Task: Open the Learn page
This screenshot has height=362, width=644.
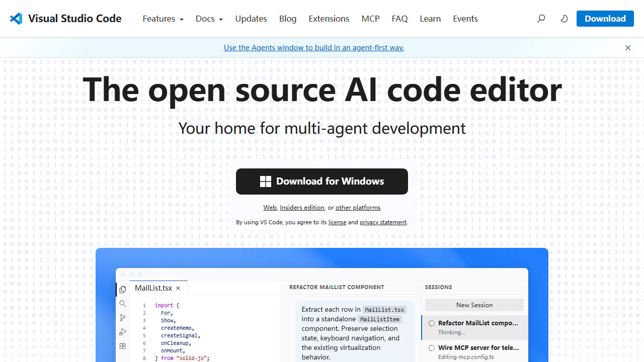Action: [x=430, y=19]
